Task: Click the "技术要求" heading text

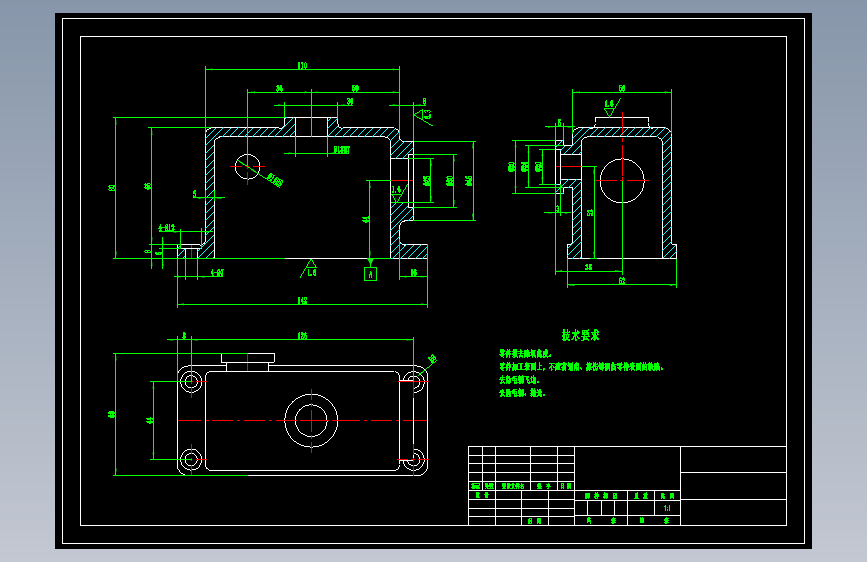Action: click(580, 335)
